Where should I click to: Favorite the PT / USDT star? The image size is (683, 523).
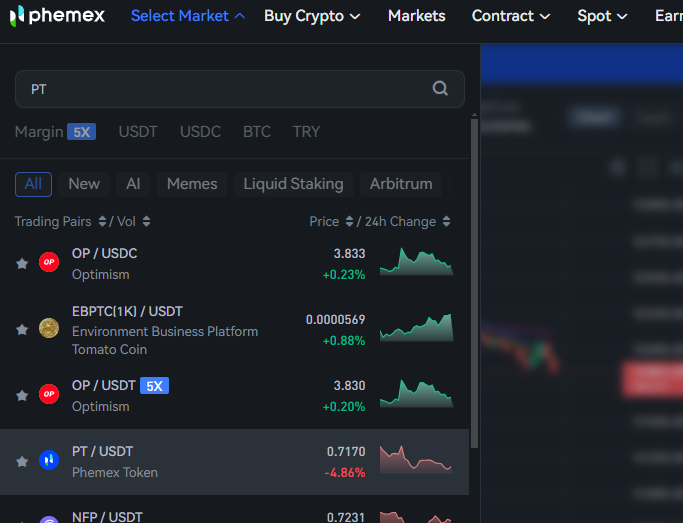22,461
